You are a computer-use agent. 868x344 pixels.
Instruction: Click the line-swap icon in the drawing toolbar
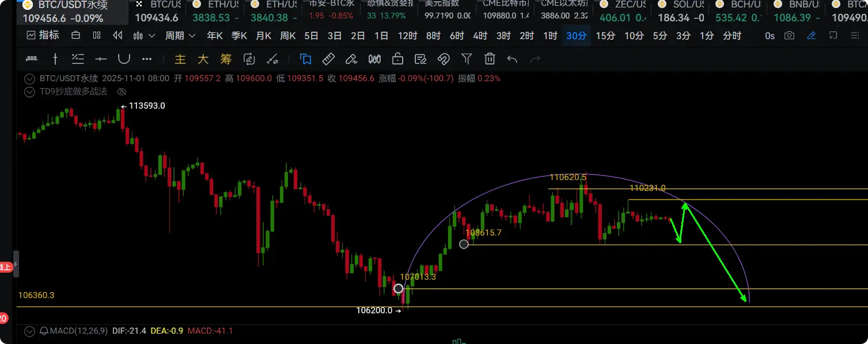272,59
